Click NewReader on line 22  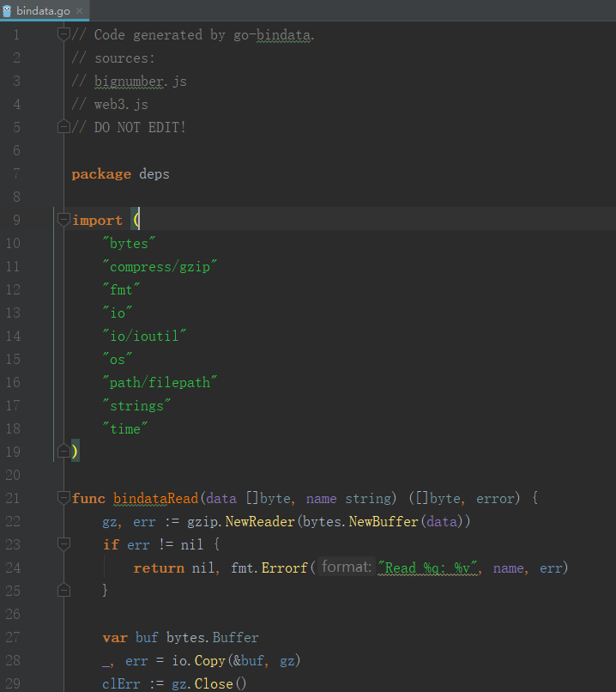pyautogui.click(x=260, y=522)
